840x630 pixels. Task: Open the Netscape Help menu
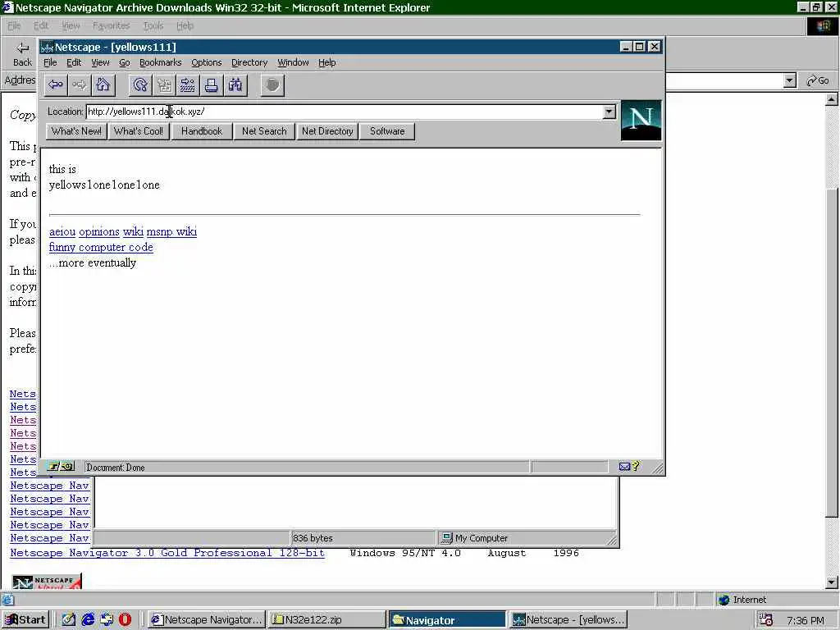[x=326, y=62]
